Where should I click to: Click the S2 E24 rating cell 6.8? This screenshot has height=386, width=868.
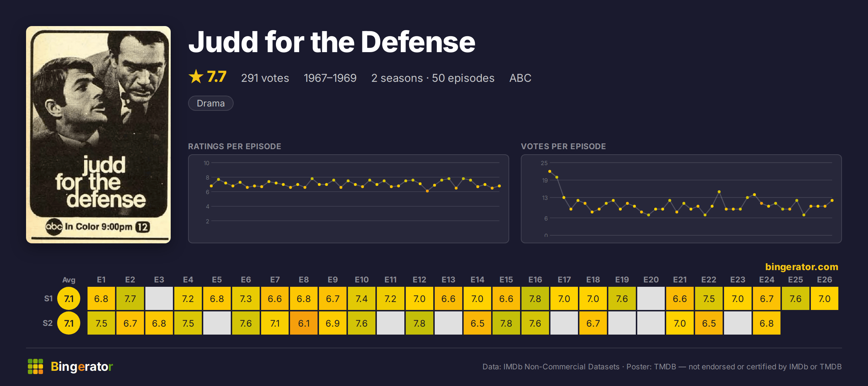(x=767, y=323)
